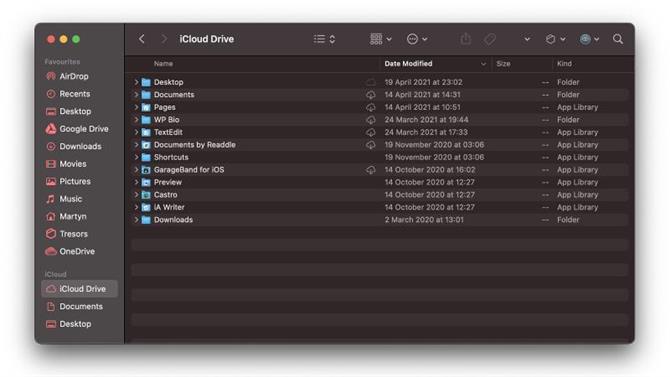The width and height of the screenshot is (670, 377).
Task: Open the group-by grid dropdown
Action: (x=381, y=39)
